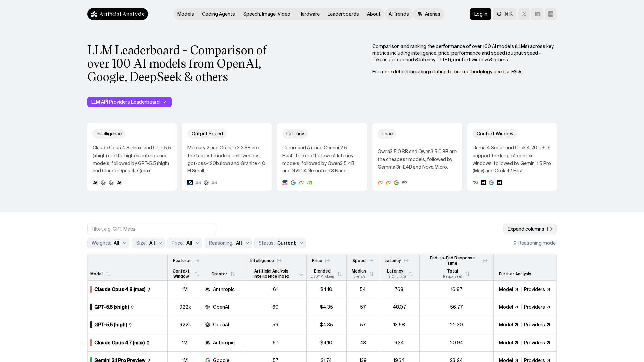The width and height of the screenshot is (644, 362).
Task: Open the X (Twitter) social icon
Action: (524, 14)
